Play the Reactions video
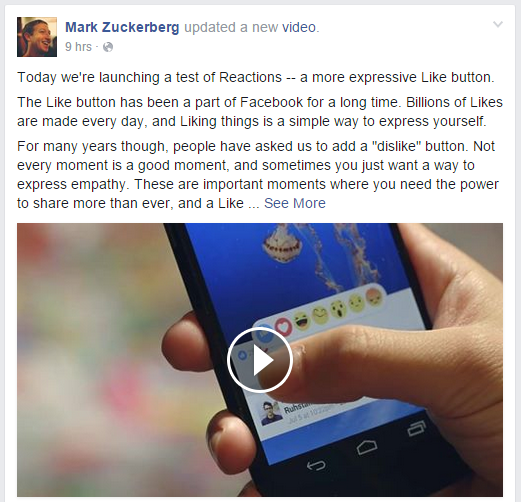This screenshot has height=502, width=521. tap(260, 360)
